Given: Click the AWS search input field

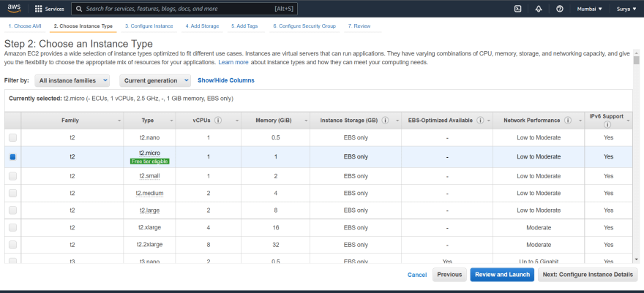Looking at the screenshot, I should click(x=184, y=9).
